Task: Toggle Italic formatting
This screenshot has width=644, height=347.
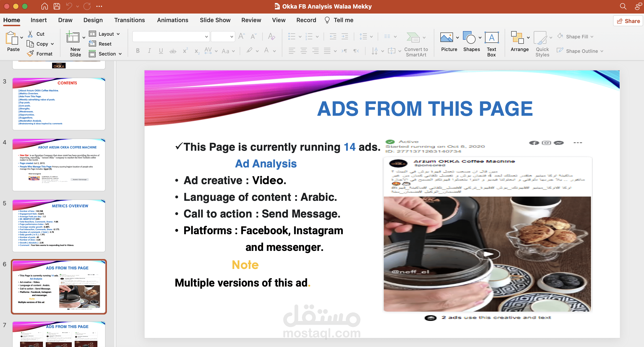Action: (149, 51)
